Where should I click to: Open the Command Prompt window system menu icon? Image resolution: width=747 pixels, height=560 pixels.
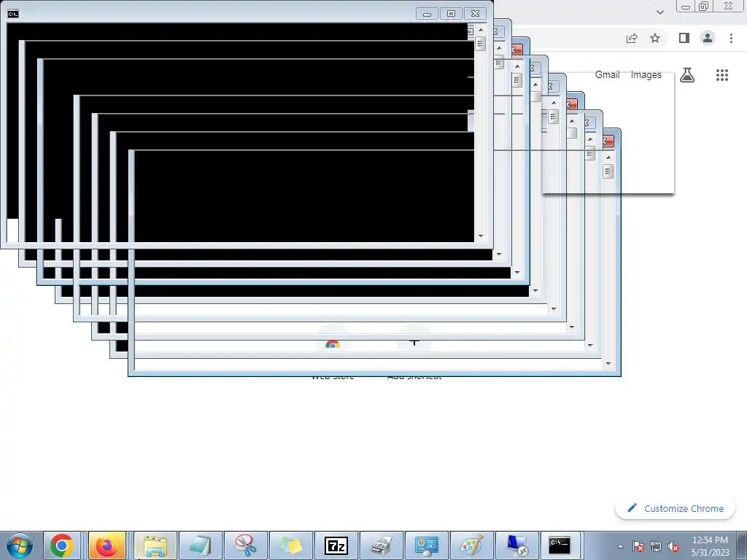pyautogui.click(x=13, y=14)
